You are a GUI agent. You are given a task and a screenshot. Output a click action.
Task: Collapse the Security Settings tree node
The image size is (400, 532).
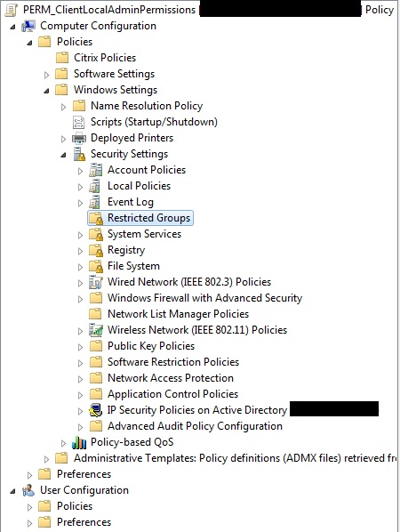pos(63,155)
